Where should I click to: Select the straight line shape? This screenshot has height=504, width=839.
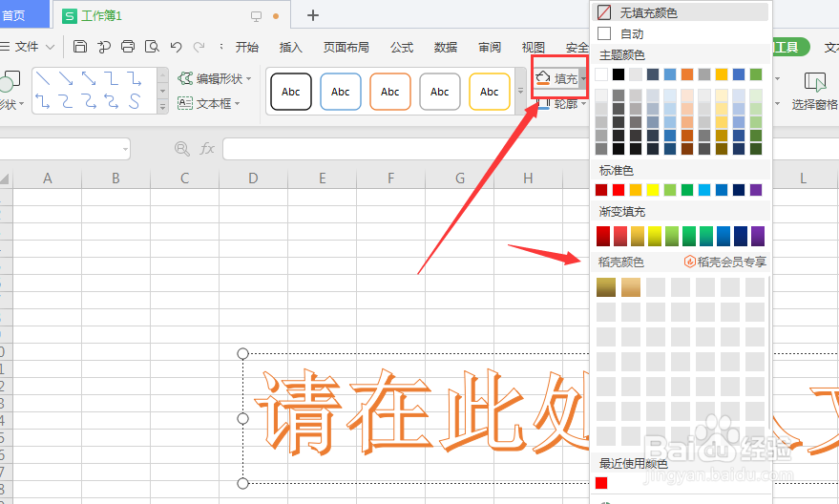[43, 78]
